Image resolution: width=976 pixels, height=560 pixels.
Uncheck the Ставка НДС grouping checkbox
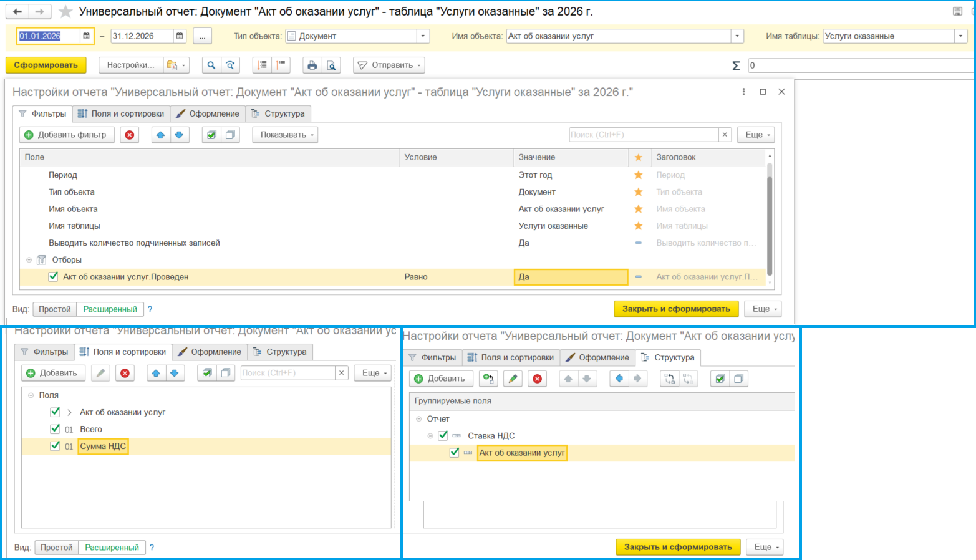(443, 435)
